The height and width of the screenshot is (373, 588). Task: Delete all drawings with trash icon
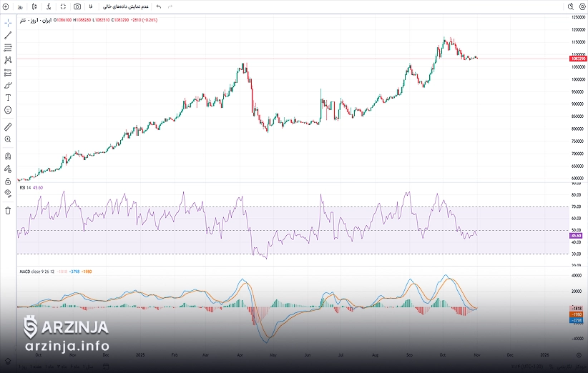click(8, 210)
